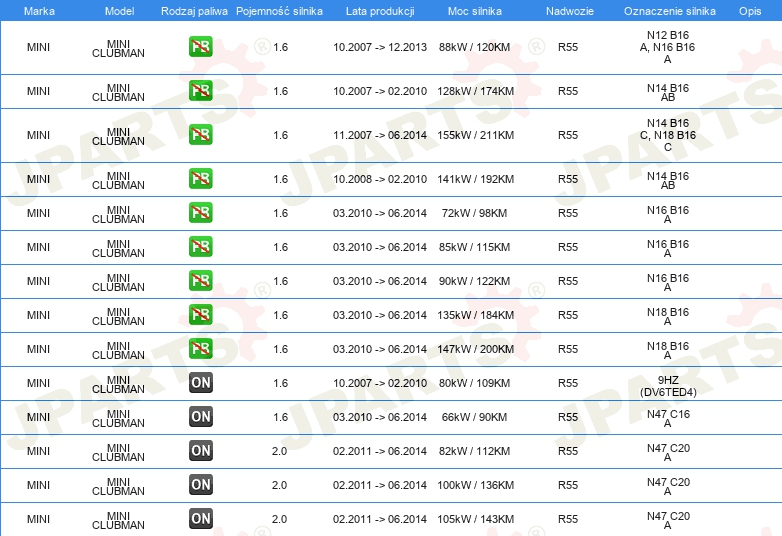782x536 pixels.
Task: Click the 03.2010 -> 06.2014 cell in the 115KM row
Action: click(x=380, y=247)
